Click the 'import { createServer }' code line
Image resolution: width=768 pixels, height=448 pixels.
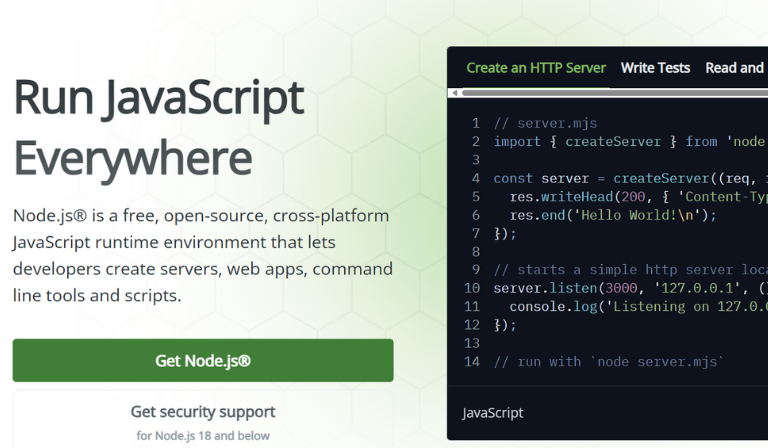tap(630, 141)
